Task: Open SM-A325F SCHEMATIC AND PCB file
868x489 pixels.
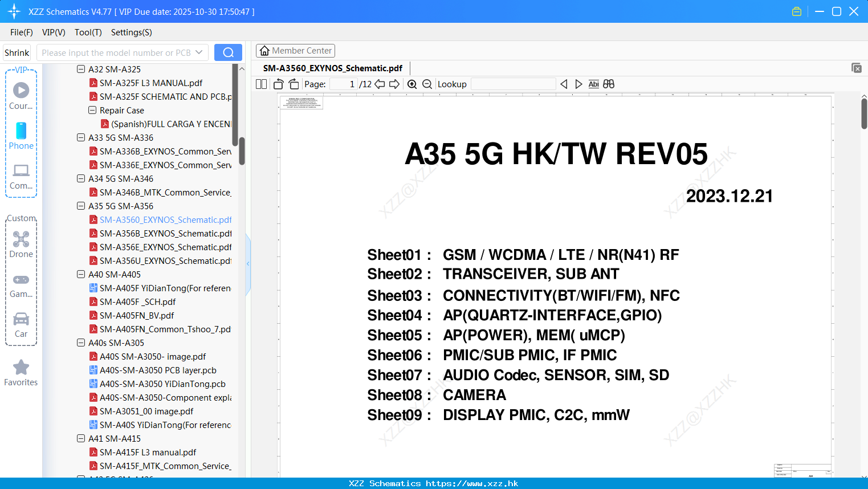Action: pyautogui.click(x=165, y=96)
